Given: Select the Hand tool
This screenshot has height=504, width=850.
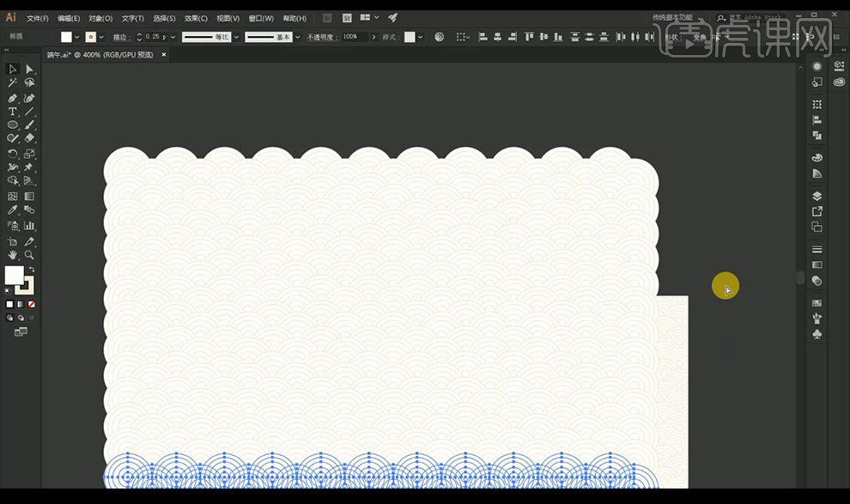Looking at the screenshot, I should pyautogui.click(x=13, y=255).
